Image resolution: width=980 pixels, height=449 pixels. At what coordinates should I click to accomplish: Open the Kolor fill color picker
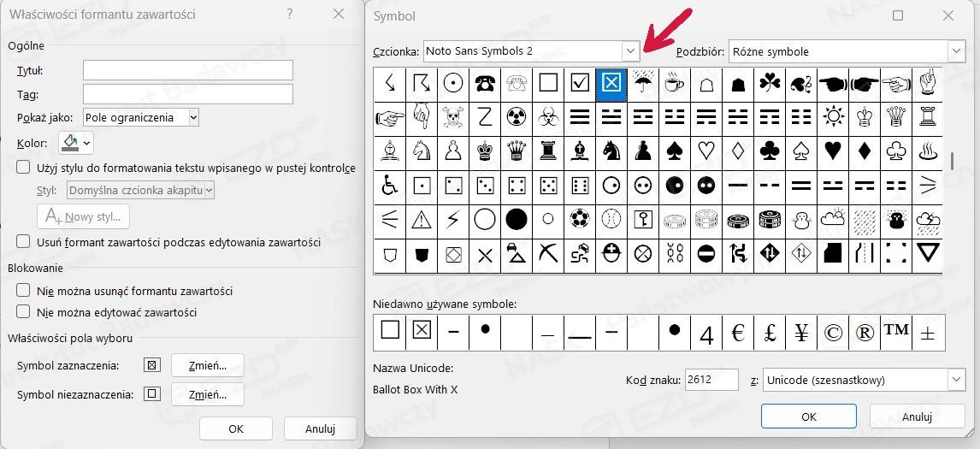[76, 143]
